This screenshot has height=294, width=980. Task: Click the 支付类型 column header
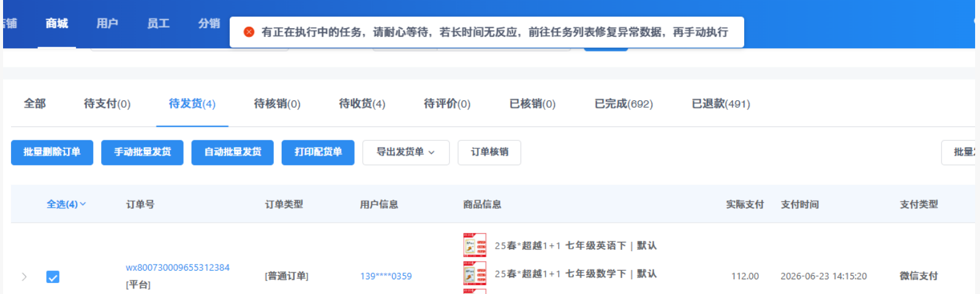[x=919, y=205]
